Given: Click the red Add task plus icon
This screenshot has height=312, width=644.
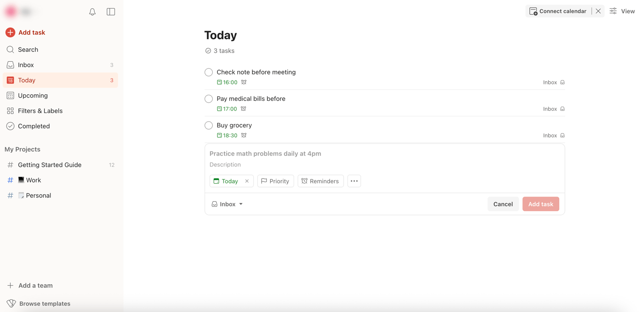Looking at the screenshot, I should point(10,33).
